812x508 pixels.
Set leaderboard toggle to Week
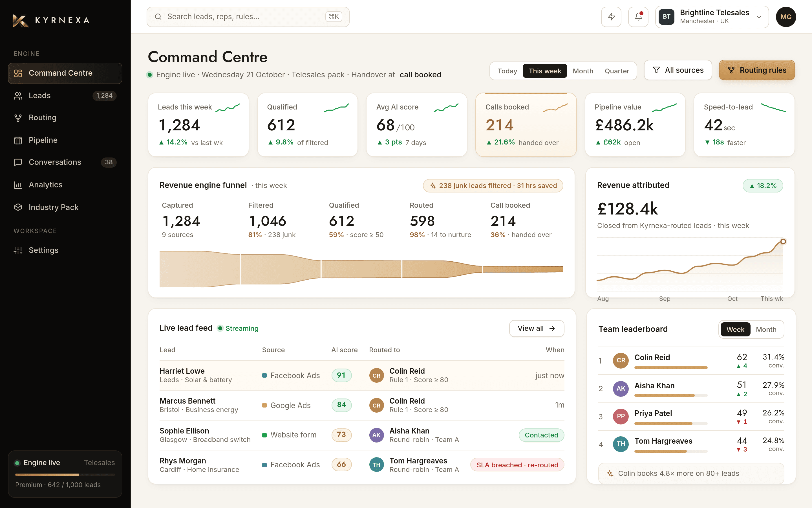[735, 330]
